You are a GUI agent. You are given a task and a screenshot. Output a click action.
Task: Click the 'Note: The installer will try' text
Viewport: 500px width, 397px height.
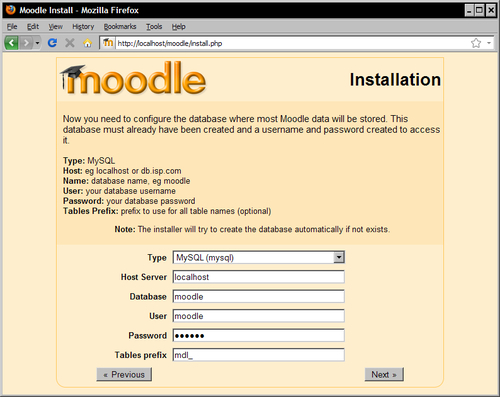(252, 229)
